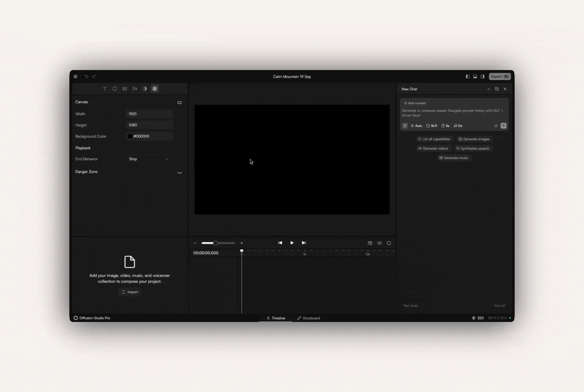The height and width of the screenshot is (392, 584).
Task: Open the End Behavior dropdown
Action: [x=150, y=159]
